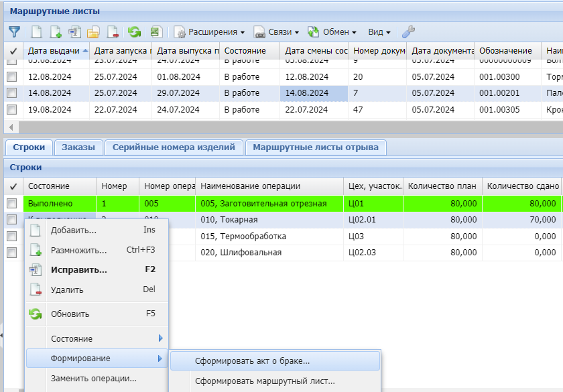
Task: Click the open folder icon in toolbar
Action: click(x=93, y=31)
